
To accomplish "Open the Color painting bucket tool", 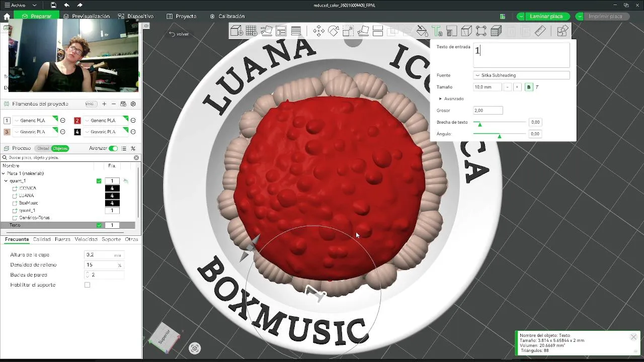I will (422, 31).
